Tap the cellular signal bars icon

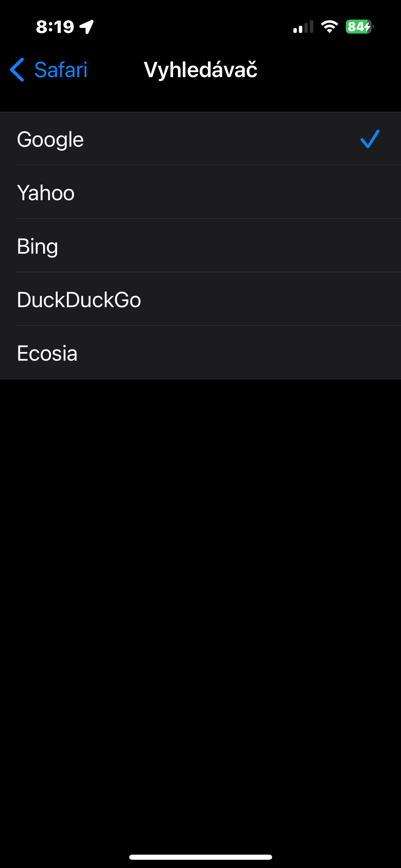pyautogui.click(x=303, y=27)
